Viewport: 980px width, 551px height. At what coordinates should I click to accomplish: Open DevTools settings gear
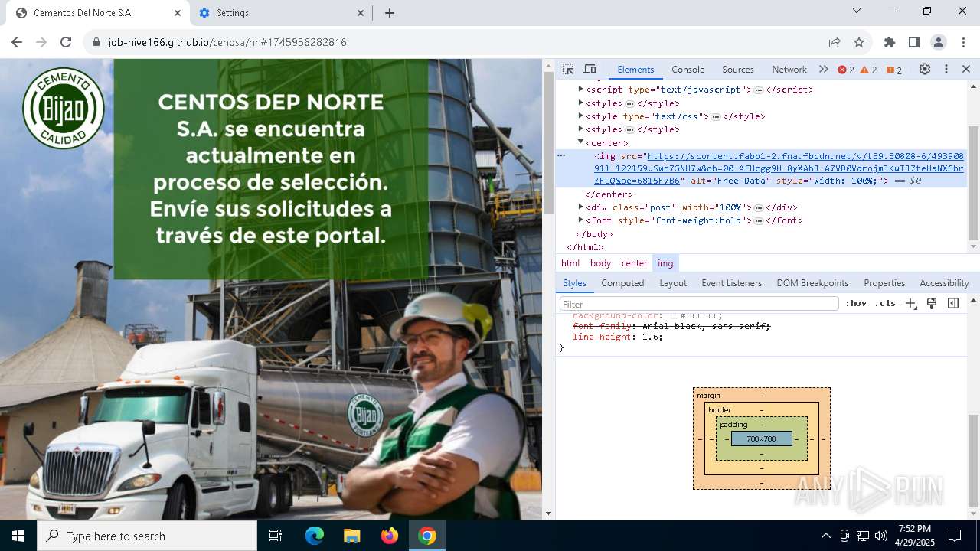click(925, 69)
